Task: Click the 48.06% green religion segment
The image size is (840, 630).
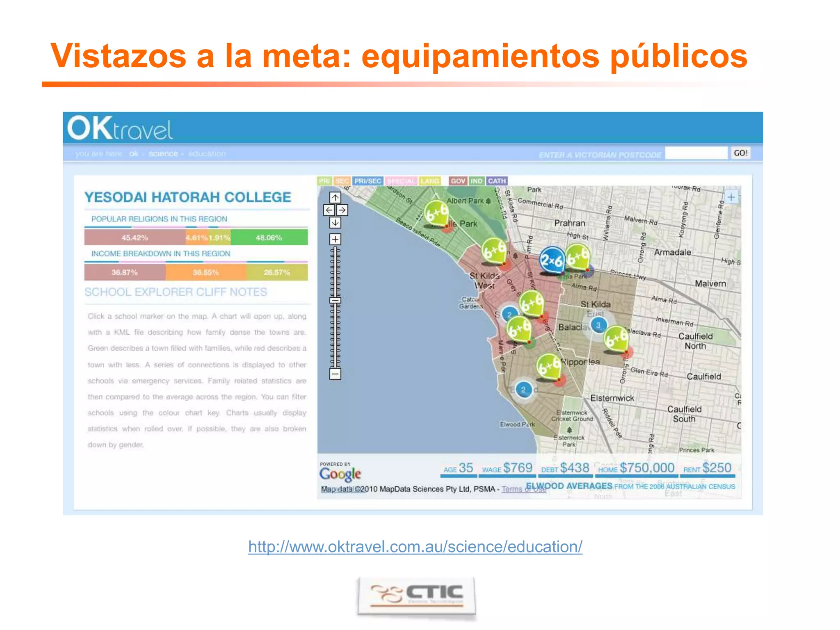Action: 269,237
